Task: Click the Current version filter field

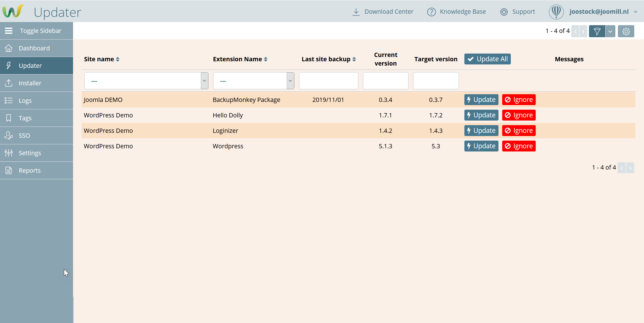Action: point(385,81)
